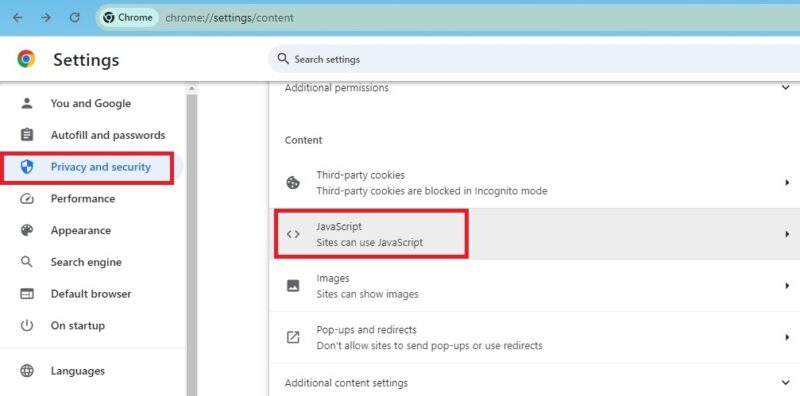This screenshot has height=396, width=800.
Task: Click the Chrome logo next to Settings
Action: [x=26, y=59]
